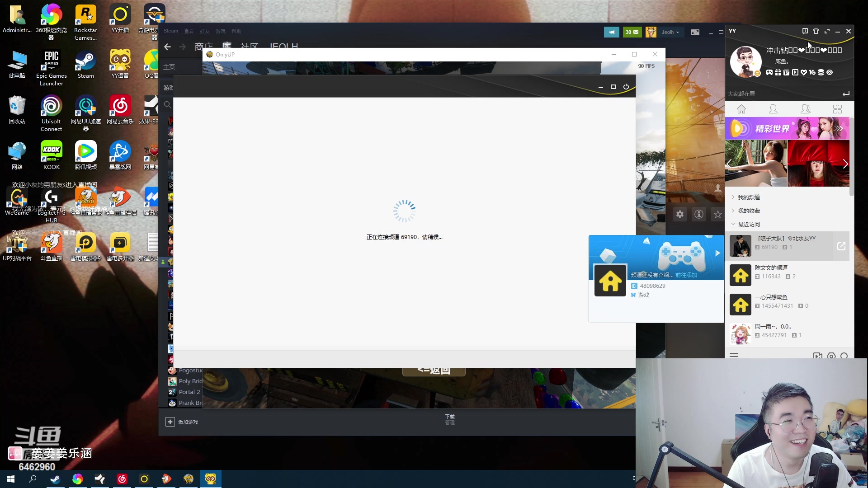Go to next YY carousel image
Image resolution: width=868 pixels, height=488 pixels.
click(x=845, y=164)
